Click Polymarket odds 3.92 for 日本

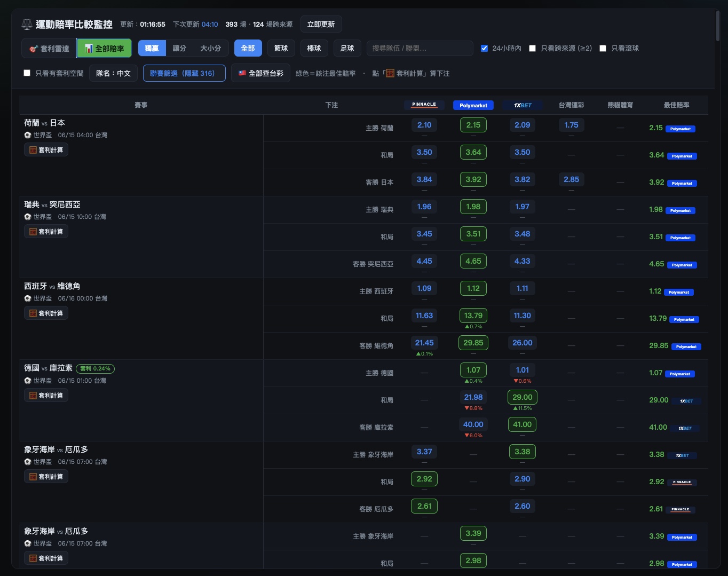click(473, 179)
